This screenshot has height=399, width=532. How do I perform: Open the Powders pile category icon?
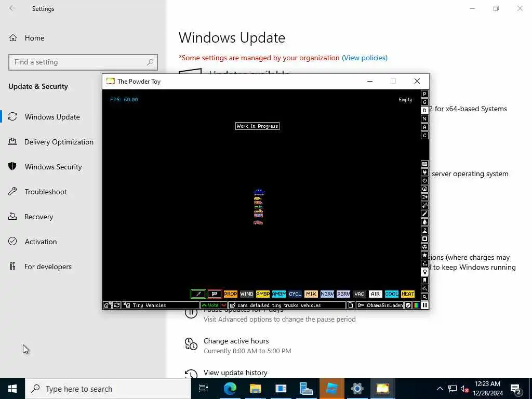coord(424,230)
